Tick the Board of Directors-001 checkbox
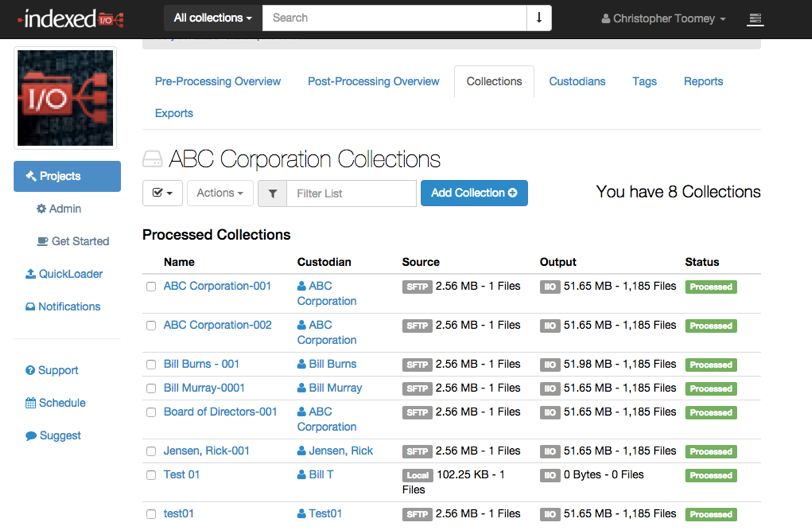 point(151,412)
